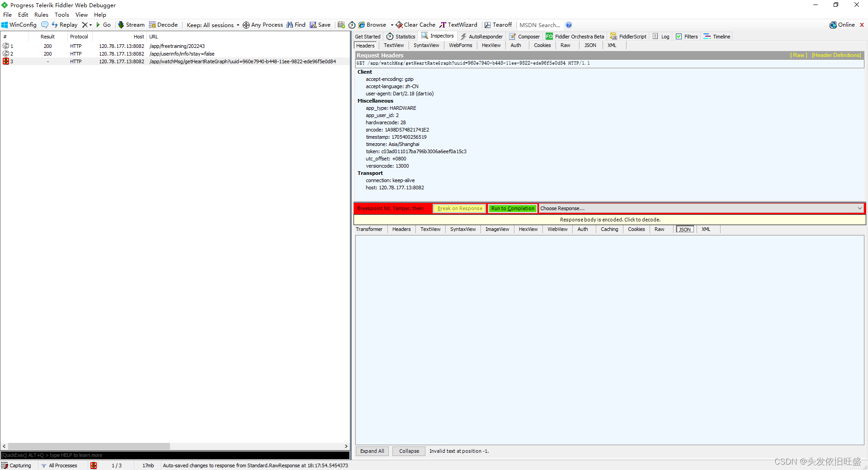Screen dimensions: 868x470
Task: Open the Header Definitions link
Action: pos(836,55)
